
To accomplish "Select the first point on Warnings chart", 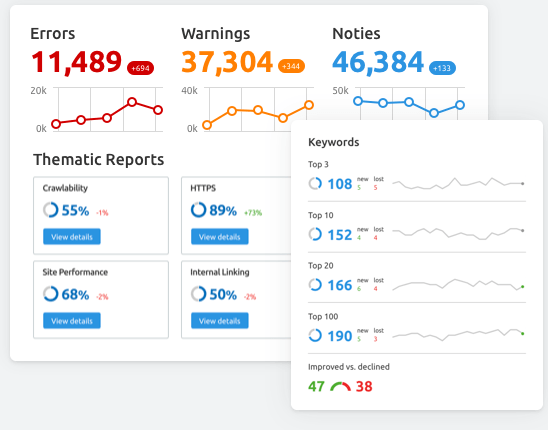I will pyautogui.click(x=207, y=125).
